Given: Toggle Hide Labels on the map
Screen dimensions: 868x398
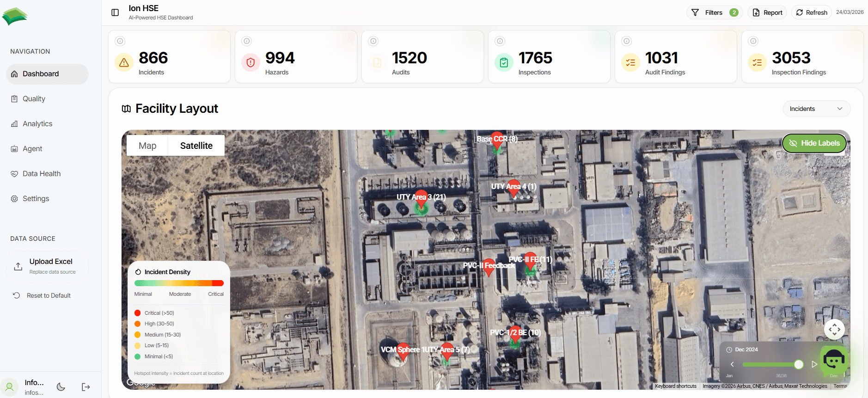Looking at the screenshot, I should coord(814,143).
